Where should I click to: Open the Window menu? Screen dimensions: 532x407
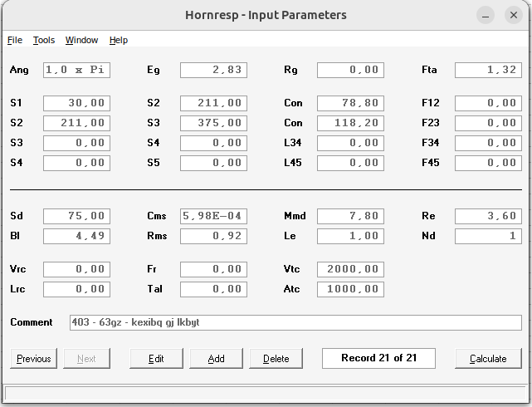(81, 40)
